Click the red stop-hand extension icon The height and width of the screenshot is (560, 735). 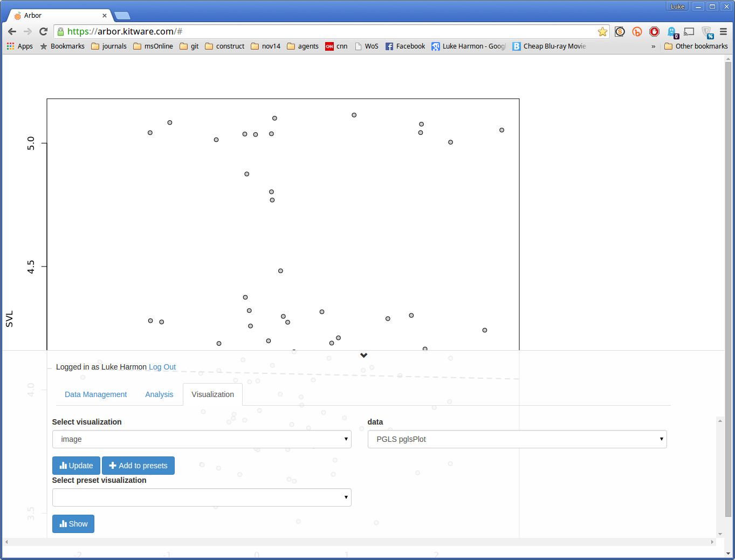click(654, 32)
